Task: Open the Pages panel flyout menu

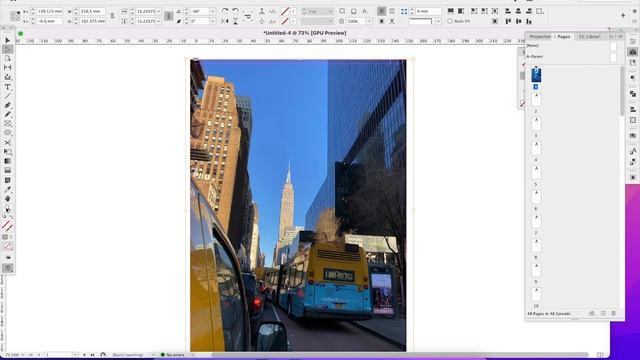Action: (x=620, y=37)
